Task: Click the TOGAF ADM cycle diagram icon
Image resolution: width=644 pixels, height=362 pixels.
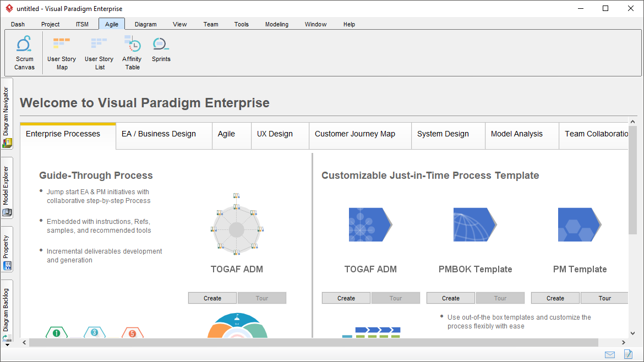Action: [x=237, y=224]
